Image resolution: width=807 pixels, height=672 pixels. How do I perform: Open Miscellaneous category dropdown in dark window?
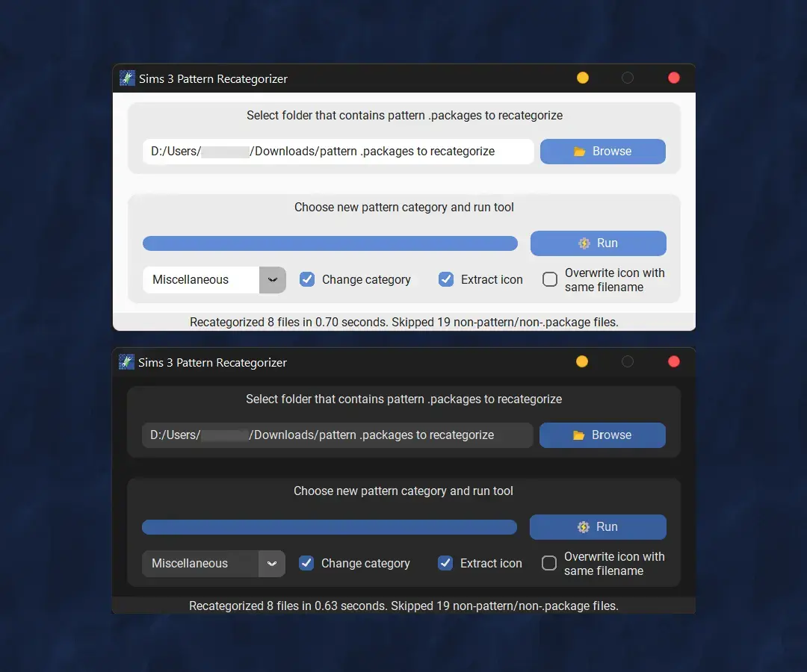tap(214, 564)
